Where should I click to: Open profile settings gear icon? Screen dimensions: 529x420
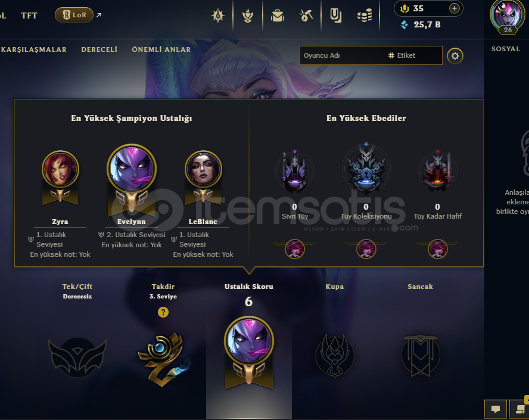455,55
